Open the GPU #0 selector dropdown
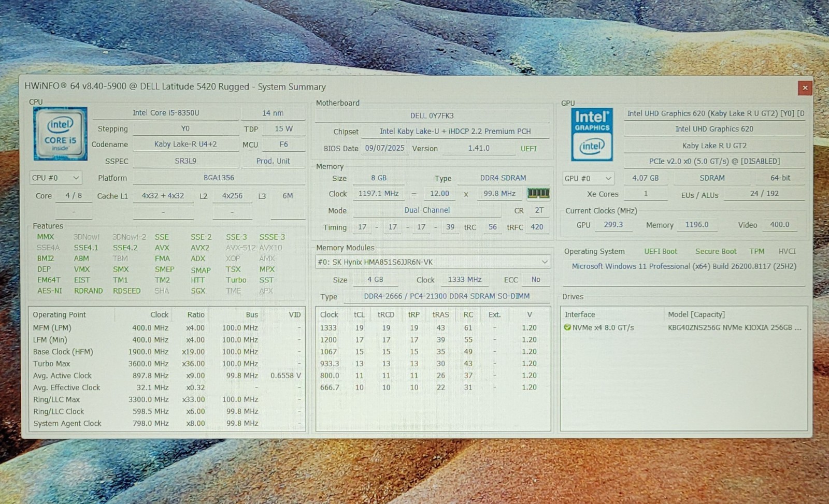 pos(588,178)
